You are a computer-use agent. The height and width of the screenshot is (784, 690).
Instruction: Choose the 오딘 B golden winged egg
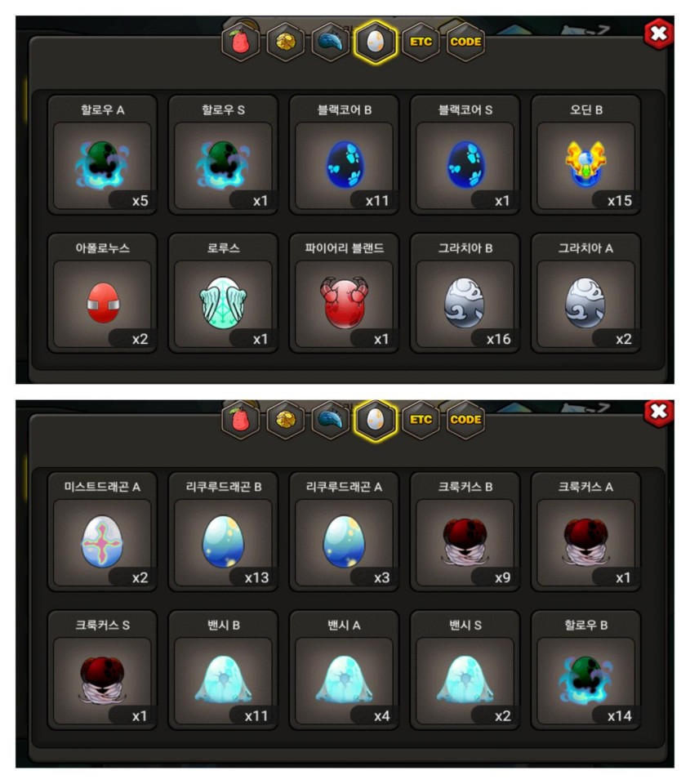[x=586, y=155]
